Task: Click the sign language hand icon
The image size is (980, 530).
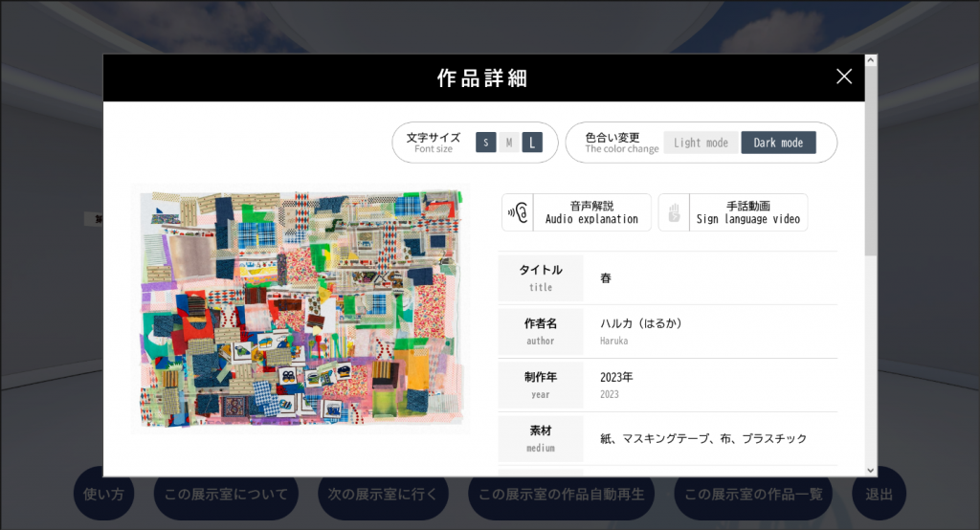Action: (674, 212)
